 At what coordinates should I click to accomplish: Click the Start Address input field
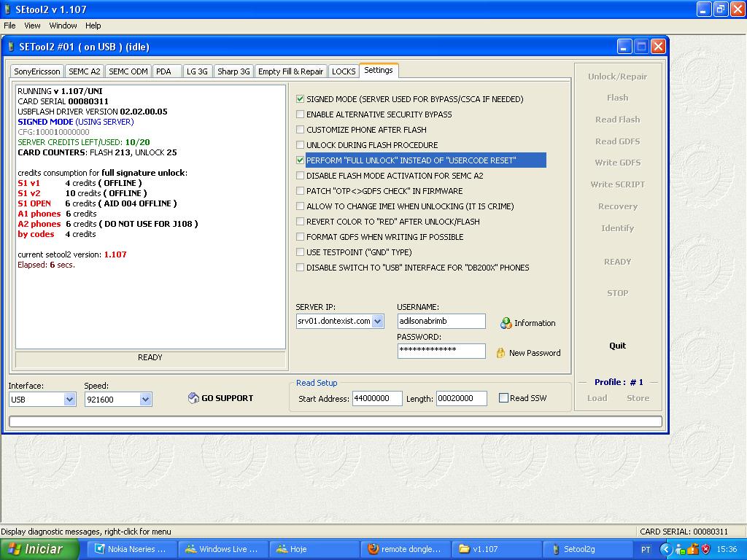click(377, 399)
